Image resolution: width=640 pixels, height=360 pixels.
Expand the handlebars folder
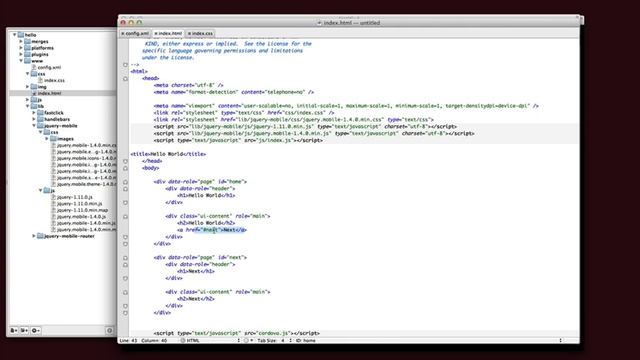(x=34, y=119)
